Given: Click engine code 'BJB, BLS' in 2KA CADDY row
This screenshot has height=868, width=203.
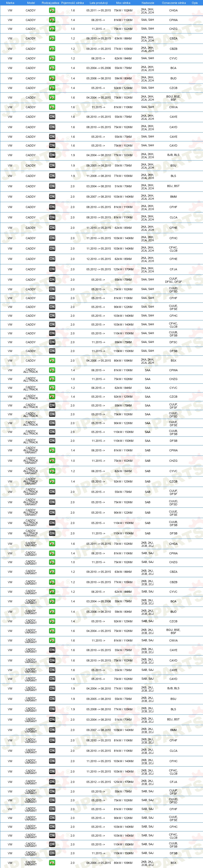Looking at the screenshot, I should (173, 155).
